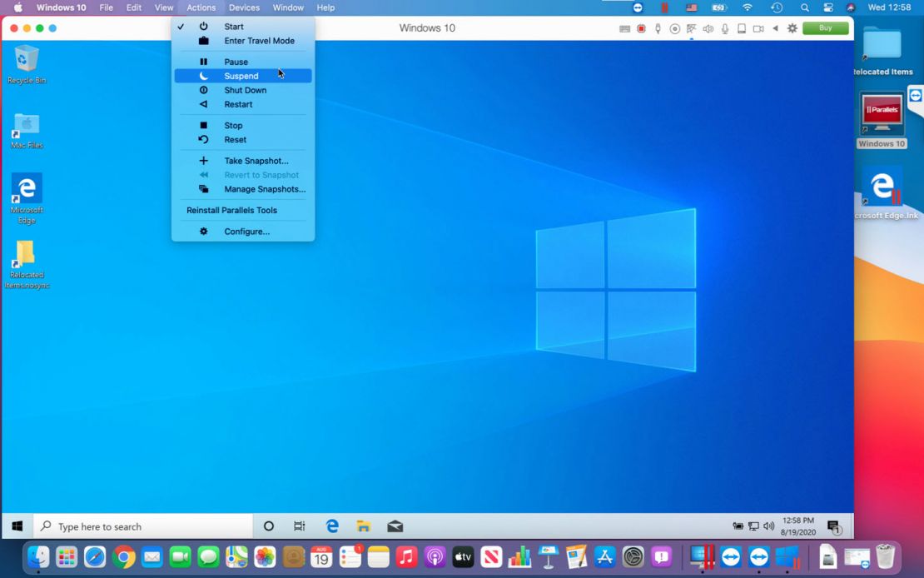Viewport: 924px width, 578px height.
Task: Click the sound output icon in Parallels toolbar
Action: (708, 27)
